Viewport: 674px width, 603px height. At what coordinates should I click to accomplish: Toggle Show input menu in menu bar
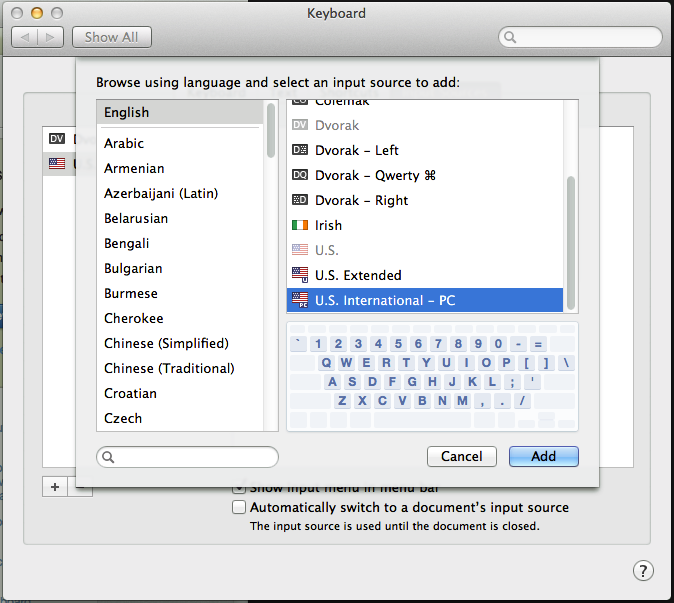click(x=239, y=488)
